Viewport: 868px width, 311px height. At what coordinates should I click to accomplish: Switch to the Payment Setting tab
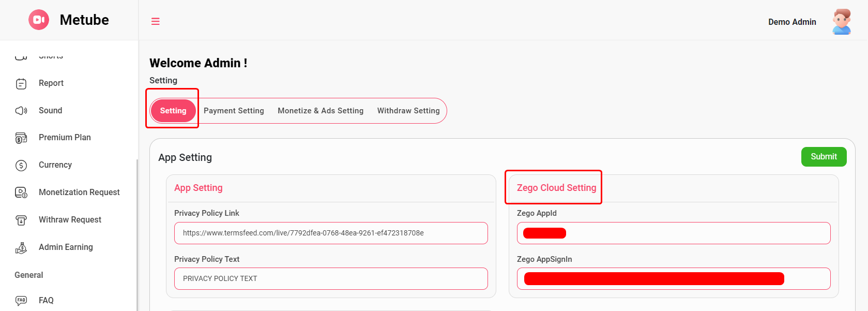tap(234, 111)
